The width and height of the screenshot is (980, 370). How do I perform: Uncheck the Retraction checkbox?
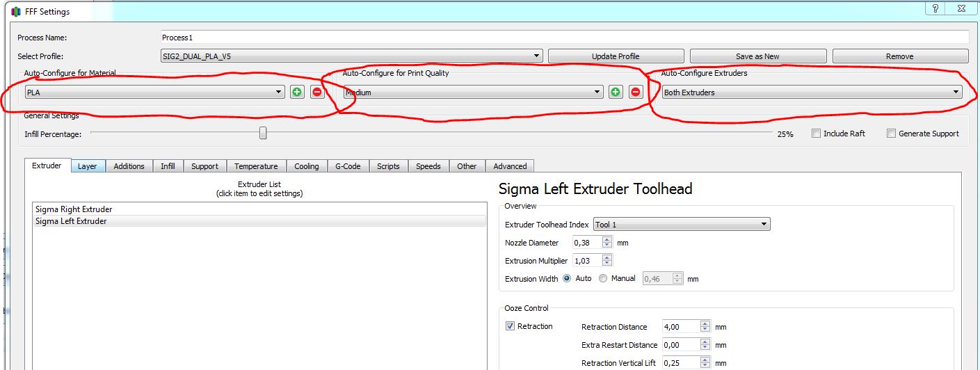tap(511, 326)
